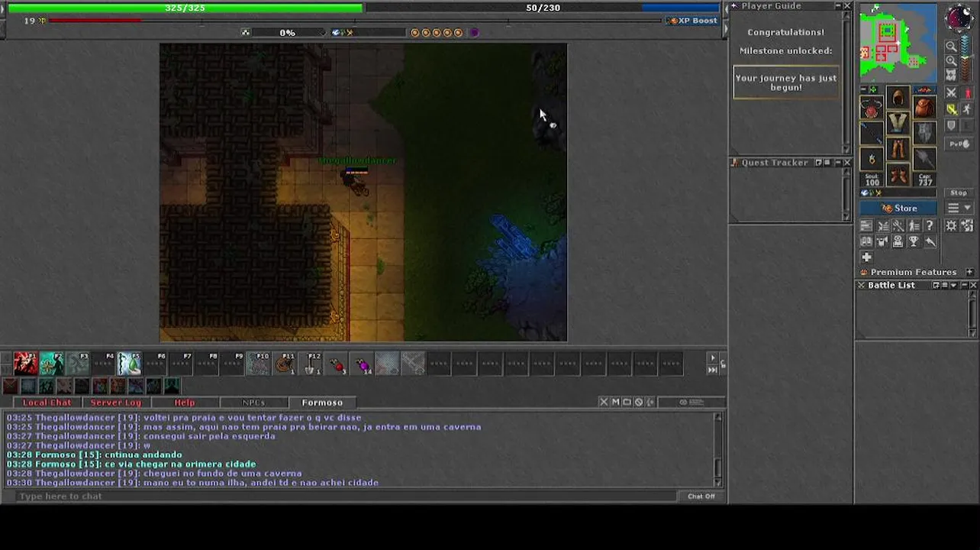Use the red health potion hotkey
Image resolution: width=980 pixels, height=550 pixels.
tap(337, 364)
